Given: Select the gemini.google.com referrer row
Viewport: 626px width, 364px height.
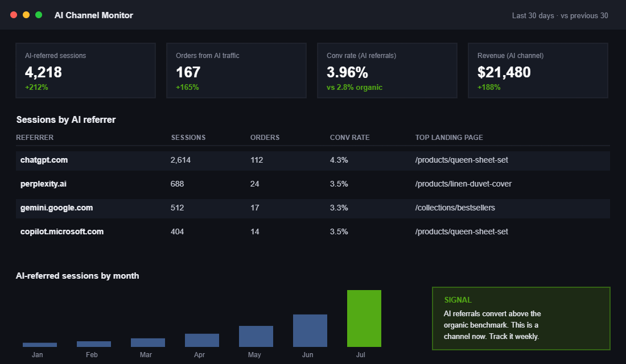Looking at the screenshot, I should pos(313,208).
